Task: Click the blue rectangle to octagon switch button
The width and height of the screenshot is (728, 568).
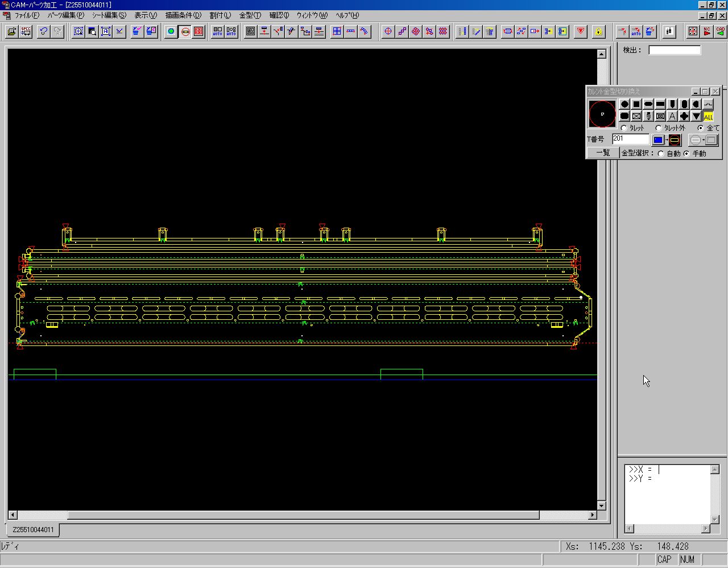Action: (x=667, y=140)
